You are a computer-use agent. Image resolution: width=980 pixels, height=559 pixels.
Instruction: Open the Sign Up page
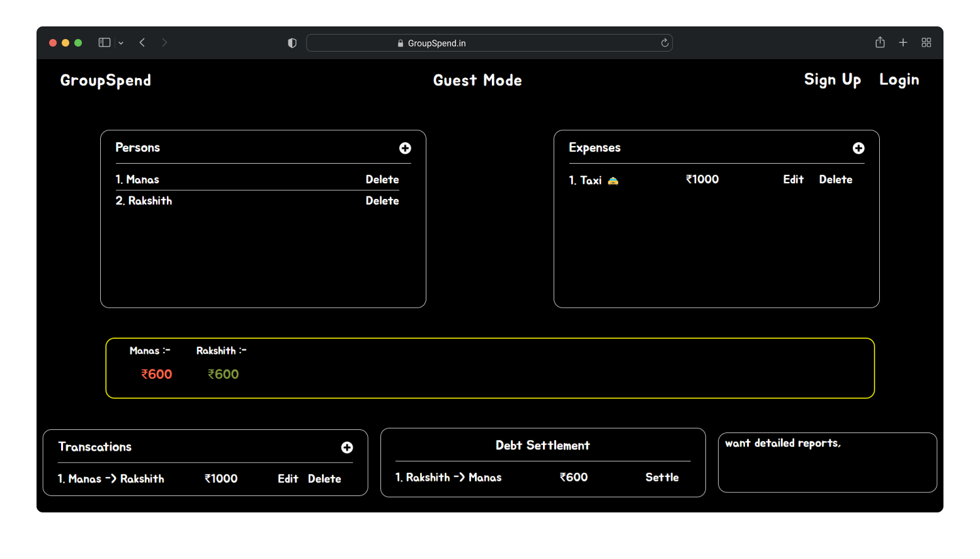coord(832,80)
